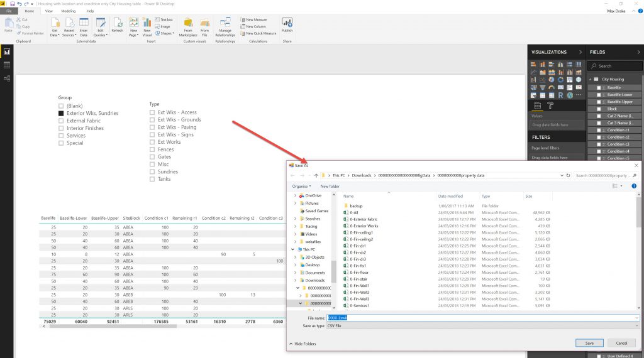Click Cancel in the Save As dialog
The image size is (644, 358).
[x=621, y=343]
